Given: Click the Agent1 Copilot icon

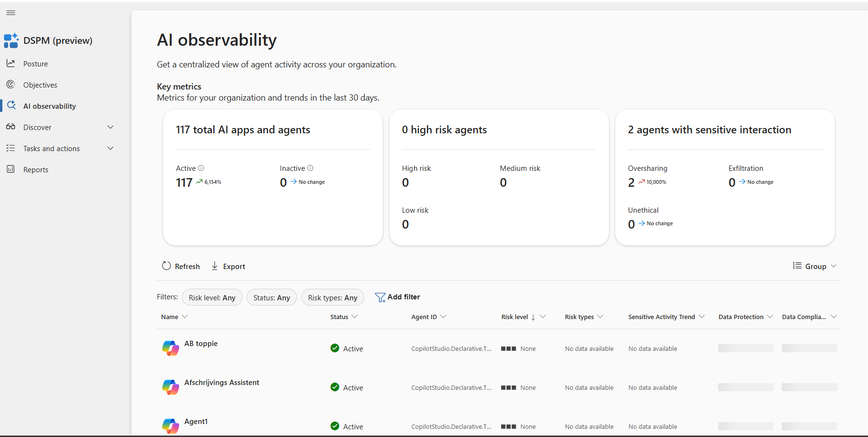Looking at the screenshot, I should (170, 426).
